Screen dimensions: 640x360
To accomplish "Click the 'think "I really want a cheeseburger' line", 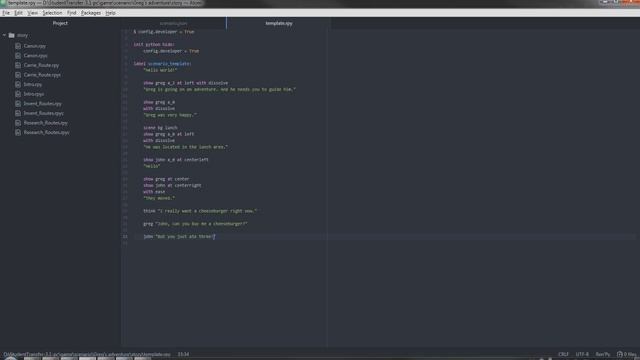I will pyautogui.click(x=200, y=211).
